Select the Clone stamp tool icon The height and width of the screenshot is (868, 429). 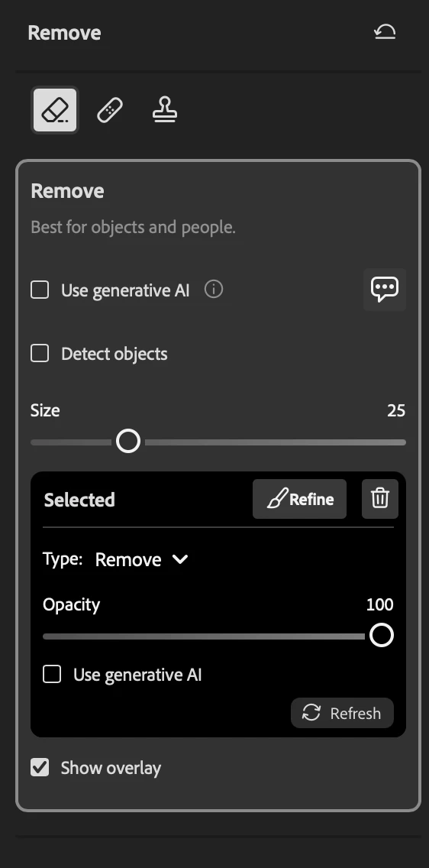pyautogui.click(x=165, y=109)
